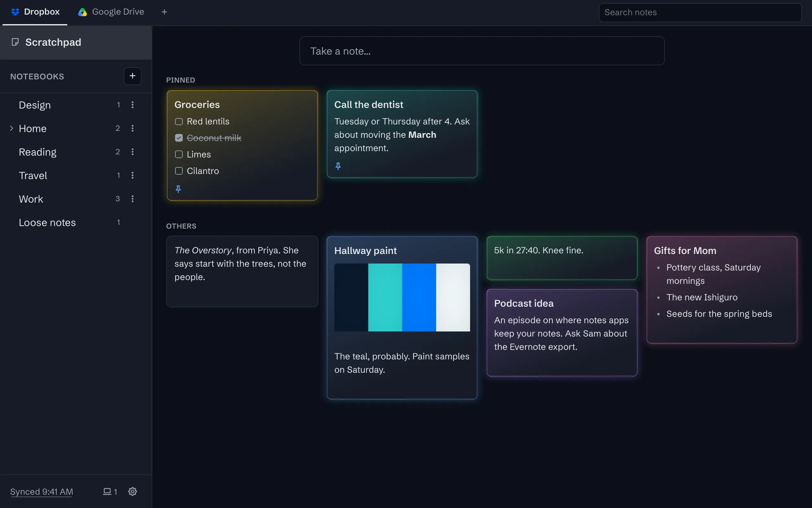The image size is (812, 508).
Task: Open the Podcast idea note
Action: click(x=562, y=333)
